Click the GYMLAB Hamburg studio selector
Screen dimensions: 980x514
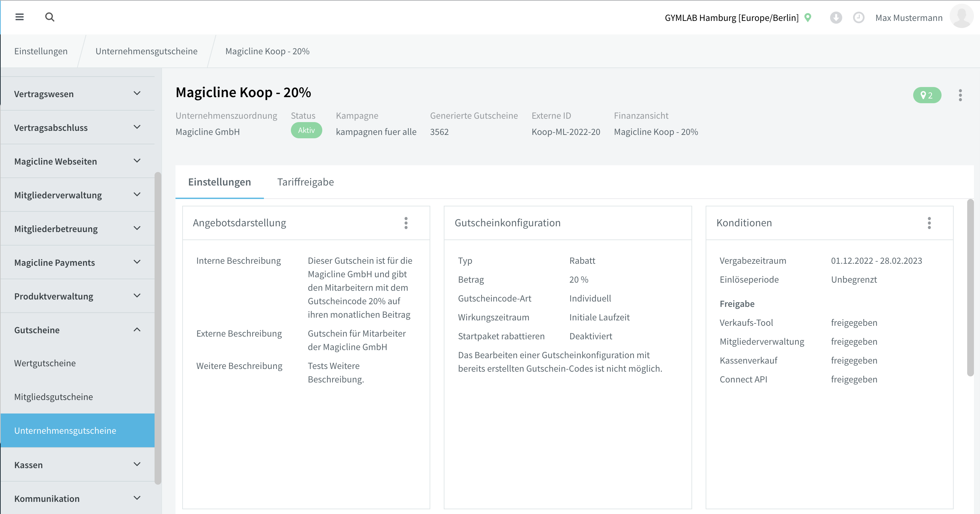pos(732,18)
